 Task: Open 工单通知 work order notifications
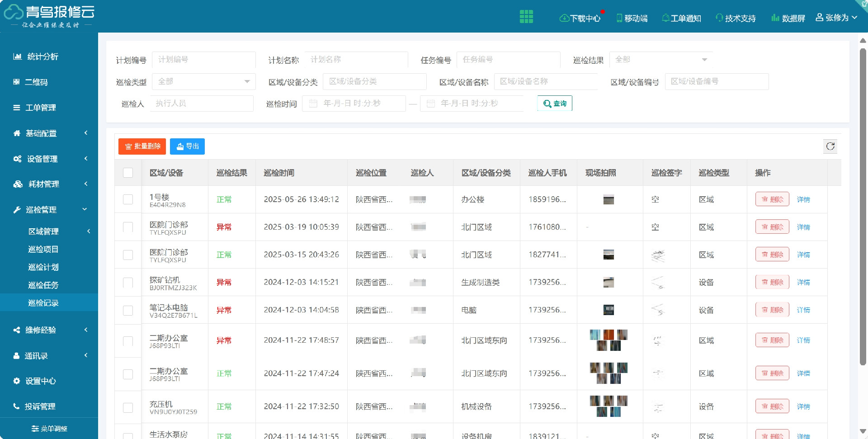click(682, 18)
